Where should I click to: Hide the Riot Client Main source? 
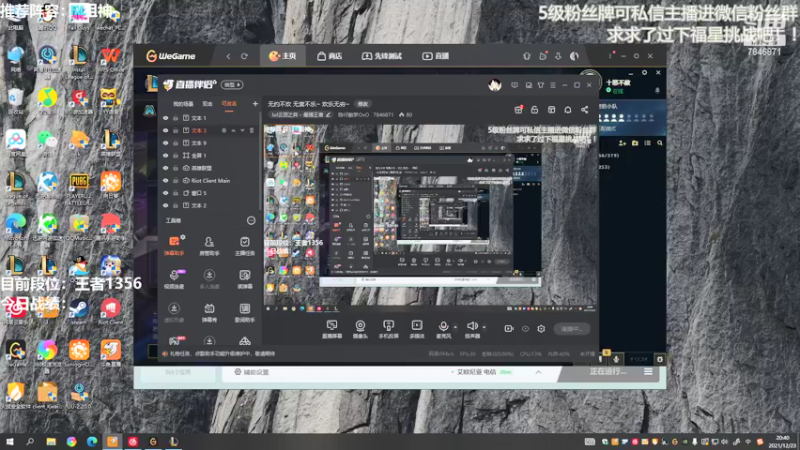(165, 181)
